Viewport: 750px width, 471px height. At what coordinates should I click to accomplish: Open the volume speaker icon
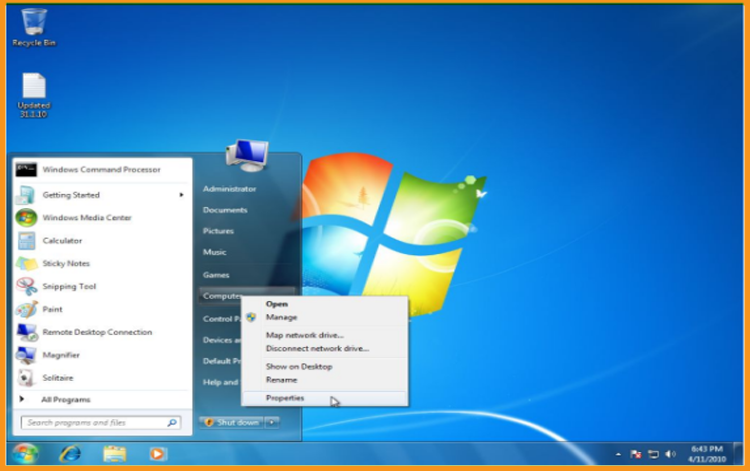pos(670,454)
